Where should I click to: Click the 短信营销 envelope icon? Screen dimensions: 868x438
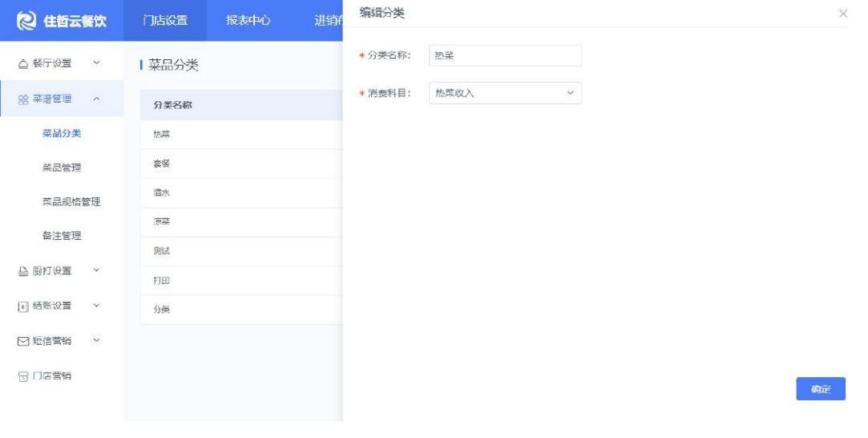click(x=22, y=341)
